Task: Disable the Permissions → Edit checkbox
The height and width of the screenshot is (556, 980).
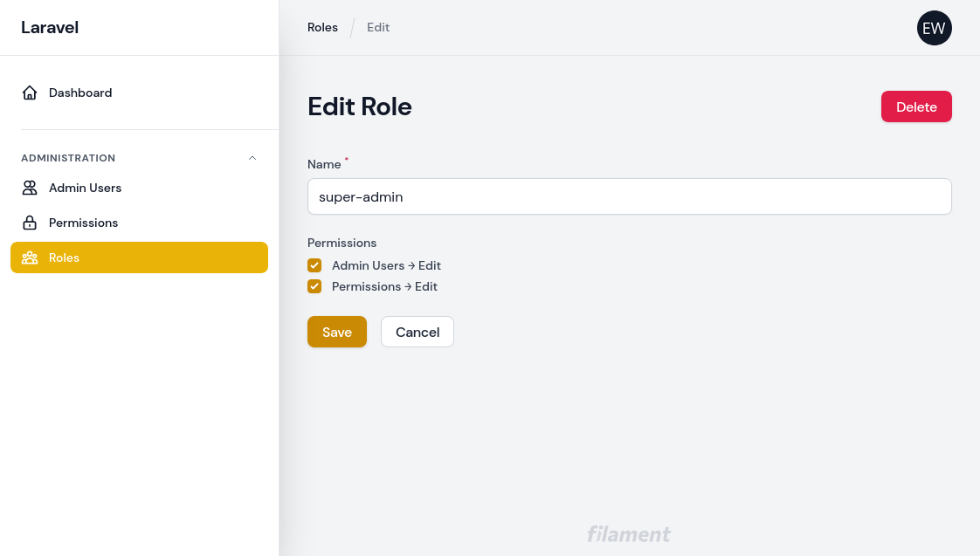Action: click(x=314, y=286)
